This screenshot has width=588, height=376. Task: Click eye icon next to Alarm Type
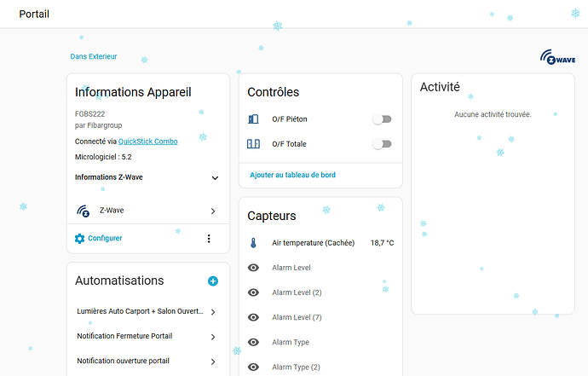click(x=253, y=342)
